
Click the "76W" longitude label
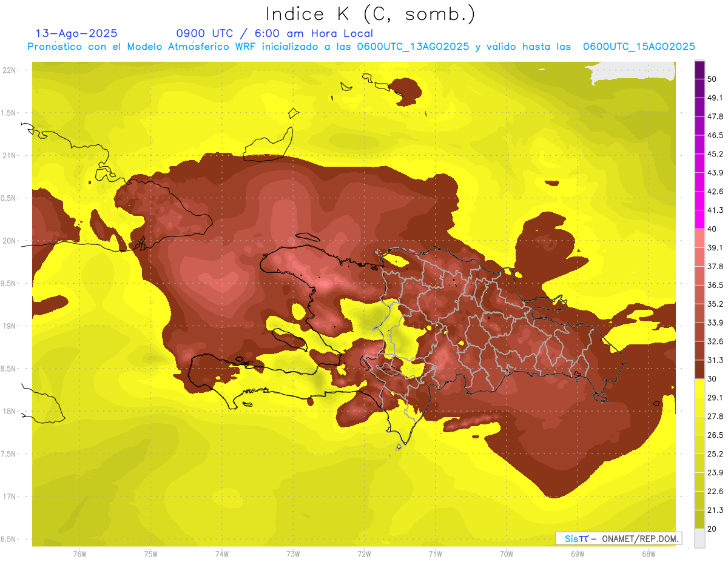pyautogui.click(x=79, y=554)
